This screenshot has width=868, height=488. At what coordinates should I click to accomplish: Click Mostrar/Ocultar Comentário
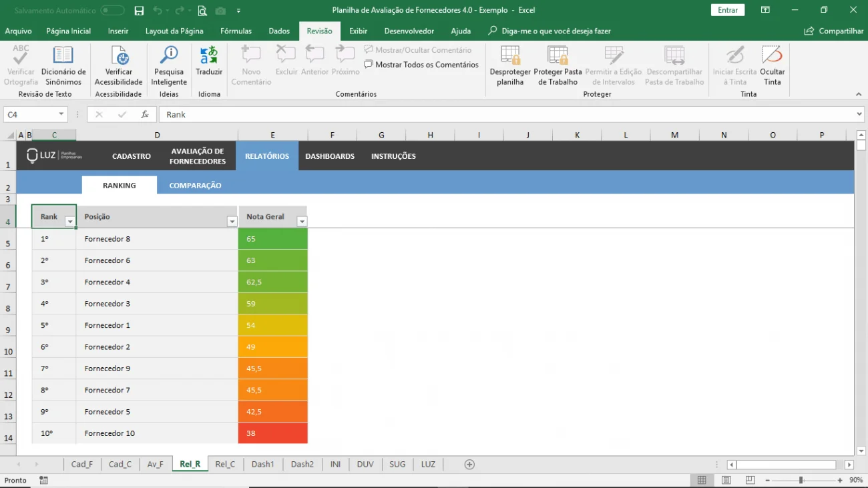(x=418, y=50)
